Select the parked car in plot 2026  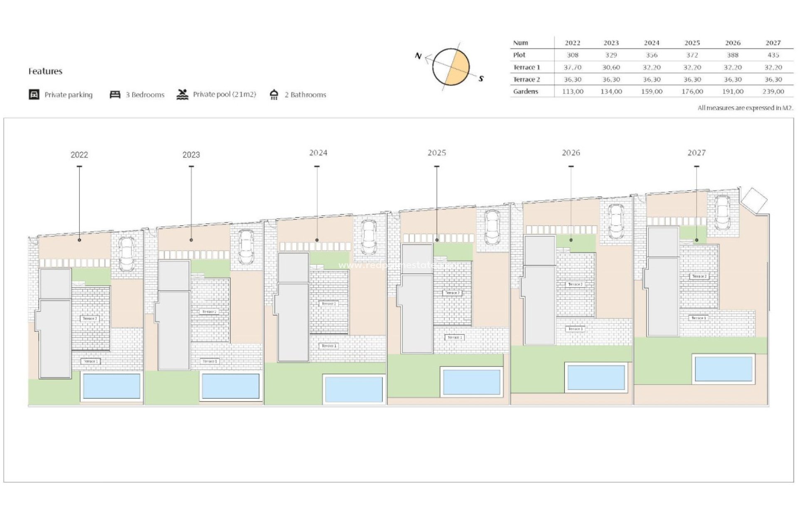click(x=616, y=221)
